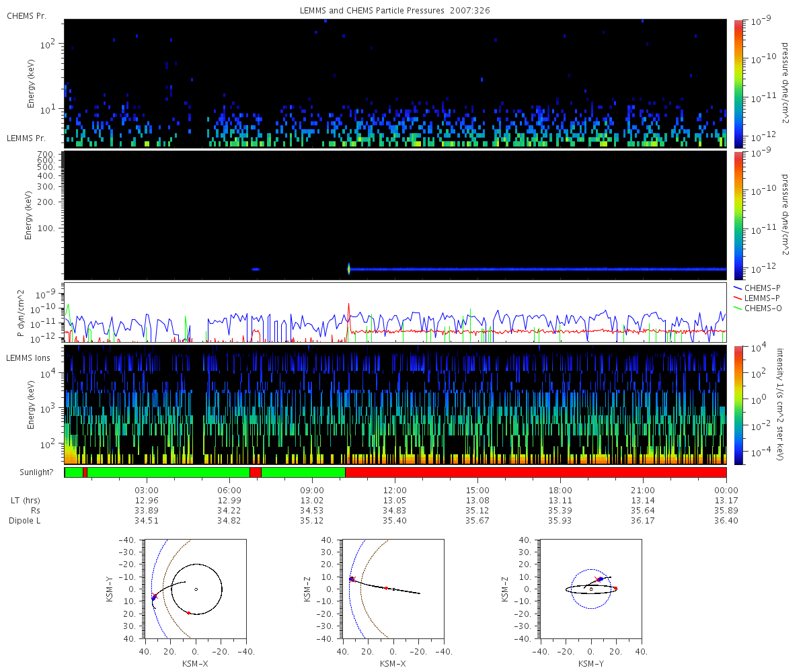This screenshot has height=672, width=807.
Task: Click the wide green Sunlight segment before 06:00
Action: pos(168,472)
